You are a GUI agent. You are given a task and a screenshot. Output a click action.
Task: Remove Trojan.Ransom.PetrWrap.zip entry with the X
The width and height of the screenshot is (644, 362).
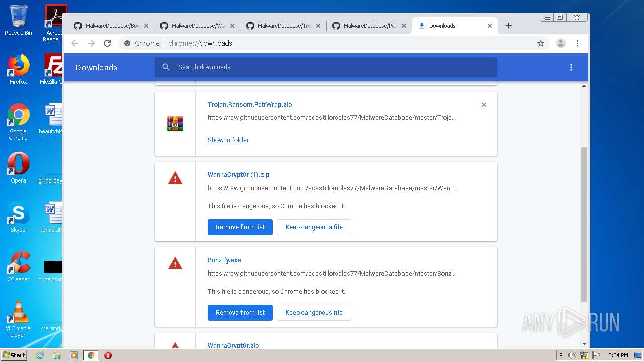pos(484,105)
